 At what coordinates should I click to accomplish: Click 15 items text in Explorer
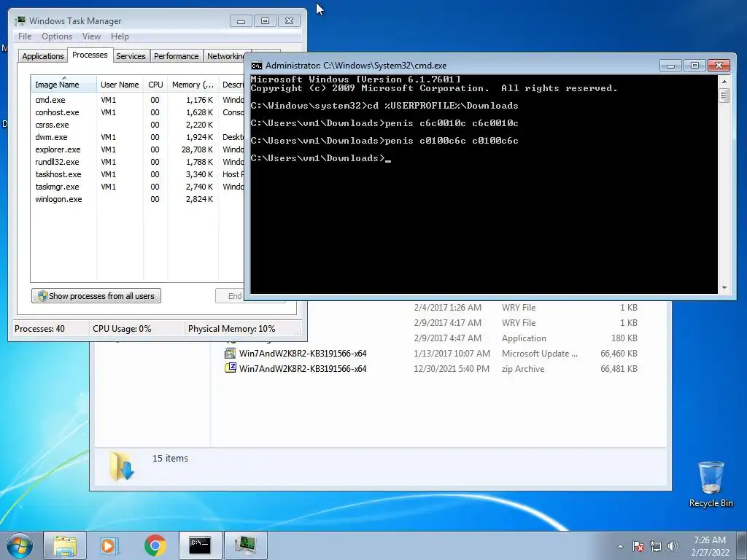(170, 458)
